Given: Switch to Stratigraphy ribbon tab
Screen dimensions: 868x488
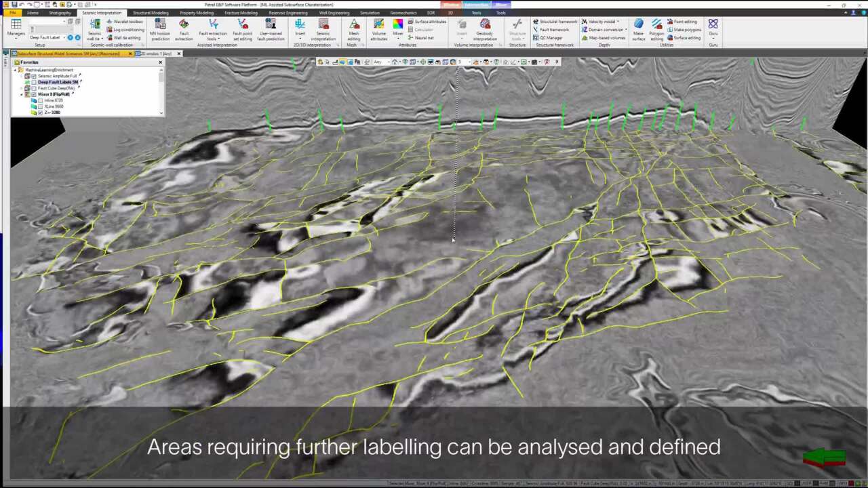Looking at the screenshot, I should 60,13.
